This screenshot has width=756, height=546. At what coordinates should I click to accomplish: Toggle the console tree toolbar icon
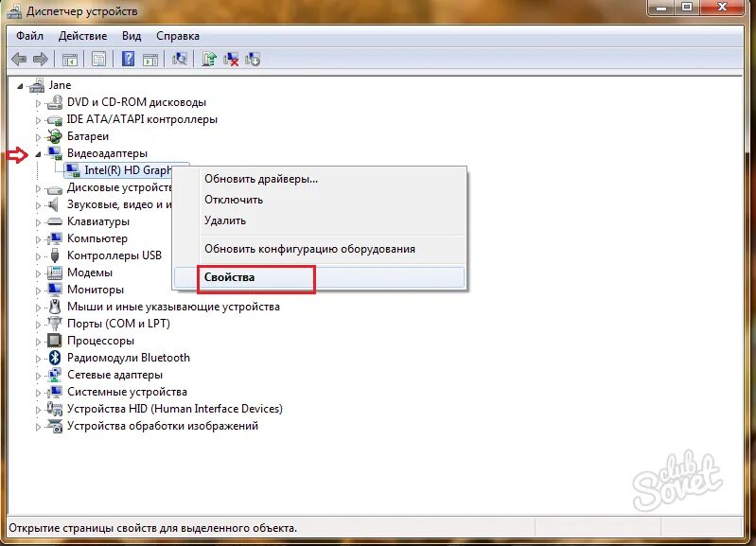click(70, 60)
